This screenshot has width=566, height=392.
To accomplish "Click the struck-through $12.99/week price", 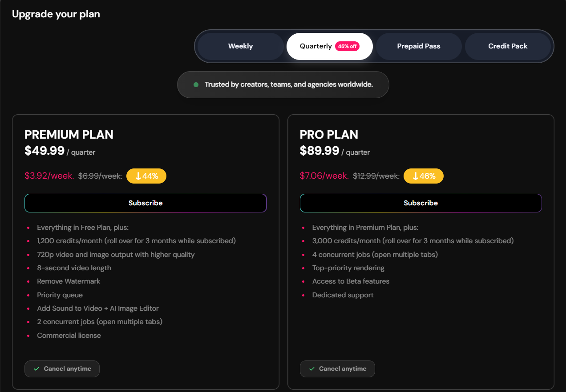I will point(376,176).
